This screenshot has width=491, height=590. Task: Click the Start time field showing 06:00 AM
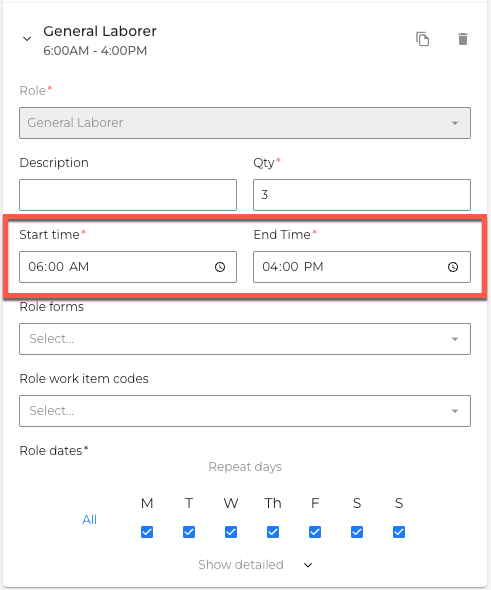pyautogui.click(x=128, y=267)
